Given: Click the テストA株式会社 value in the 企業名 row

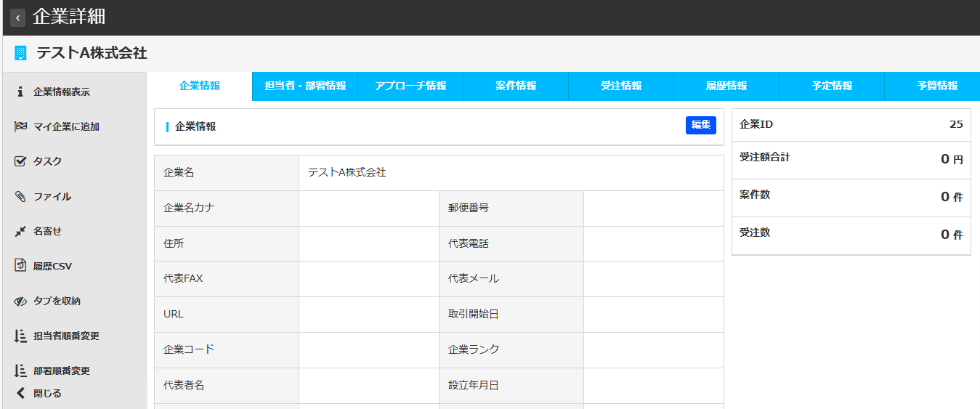Looking at the screenshot, I should point(347,173).
